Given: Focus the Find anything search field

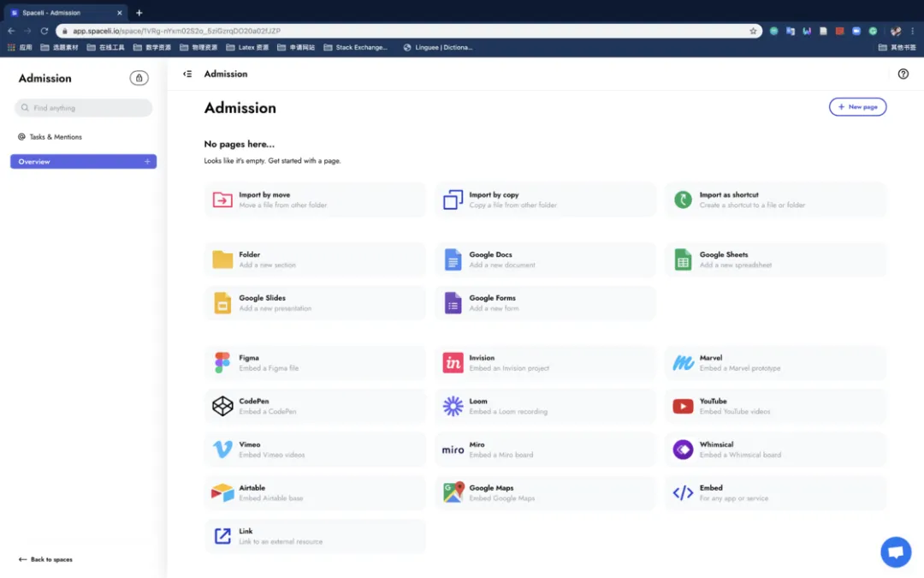Looking at the screenshot, I should point(83,108).
